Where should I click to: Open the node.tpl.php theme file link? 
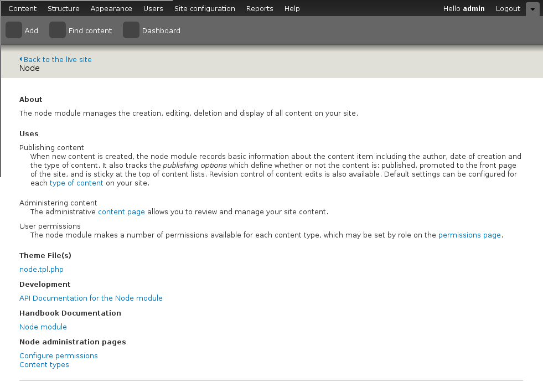(42, 269)
